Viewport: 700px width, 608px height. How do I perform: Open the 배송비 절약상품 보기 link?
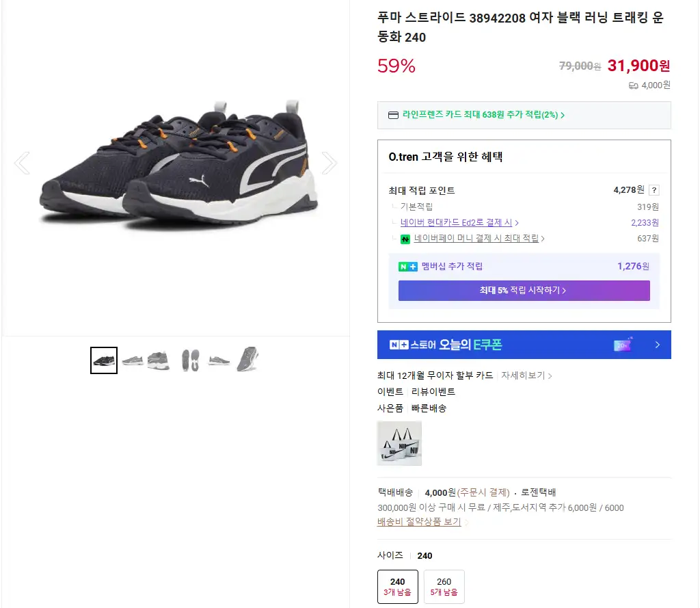pos(419,522)
